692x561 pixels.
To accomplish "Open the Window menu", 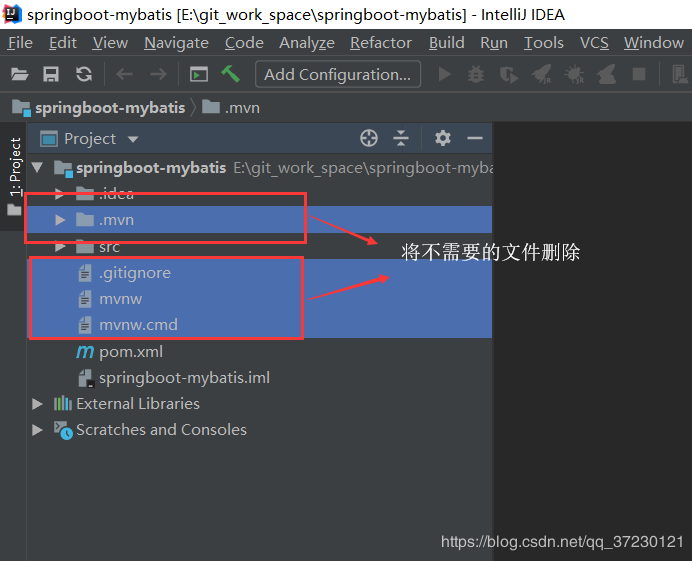I will tap(654, 43).
